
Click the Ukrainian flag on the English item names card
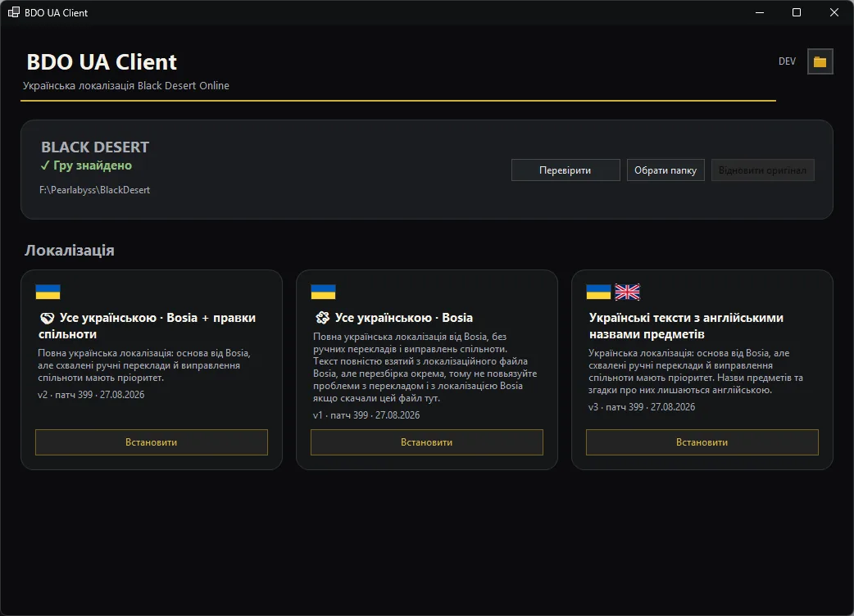point(598,292)
